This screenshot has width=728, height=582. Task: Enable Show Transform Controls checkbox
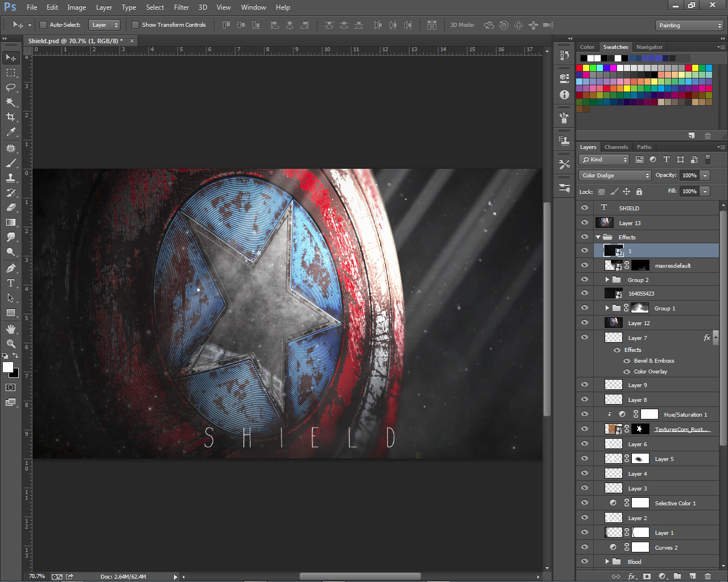coord(135,25)
